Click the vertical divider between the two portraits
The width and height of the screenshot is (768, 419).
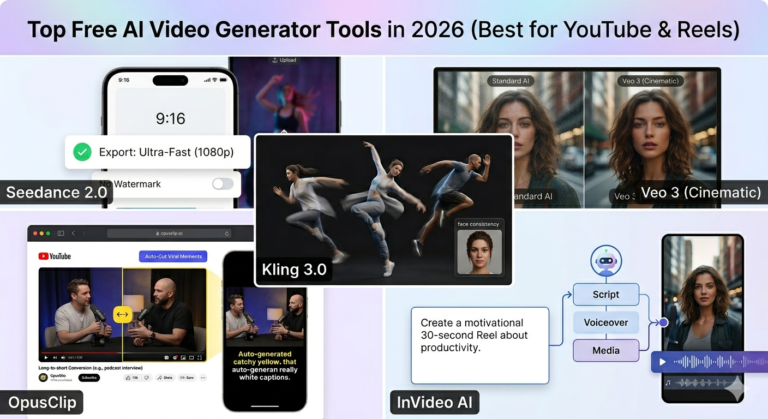pos(584,140)
